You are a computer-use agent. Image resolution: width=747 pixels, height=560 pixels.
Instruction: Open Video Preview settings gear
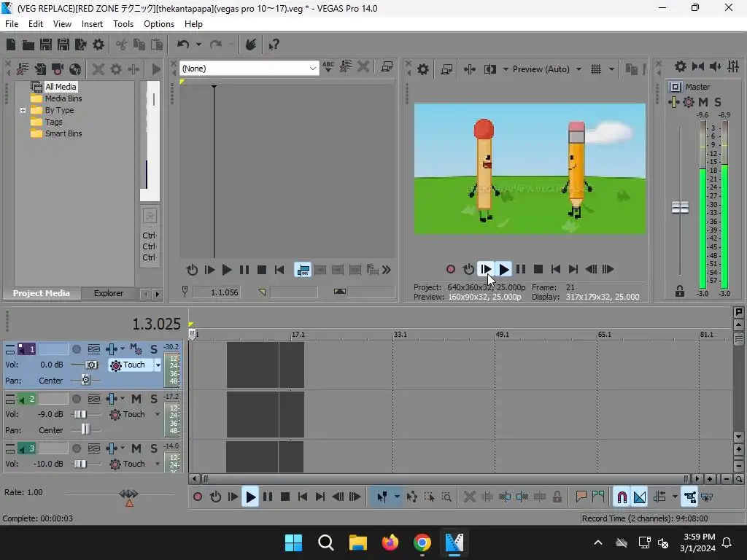[422, 69]
